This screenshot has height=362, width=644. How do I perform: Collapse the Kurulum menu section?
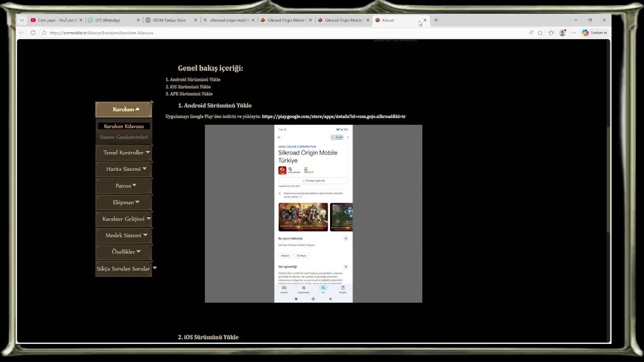[x=124, y=109]
